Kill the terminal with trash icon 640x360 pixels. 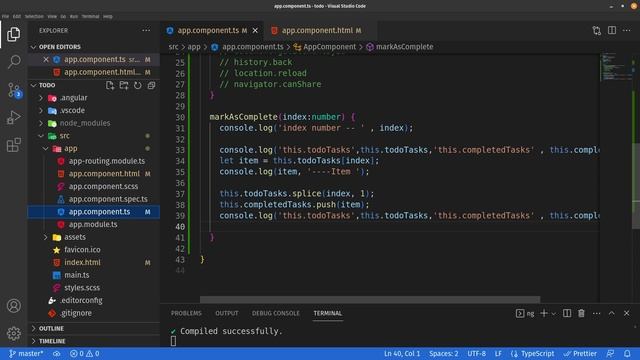(x=581, y=313)
